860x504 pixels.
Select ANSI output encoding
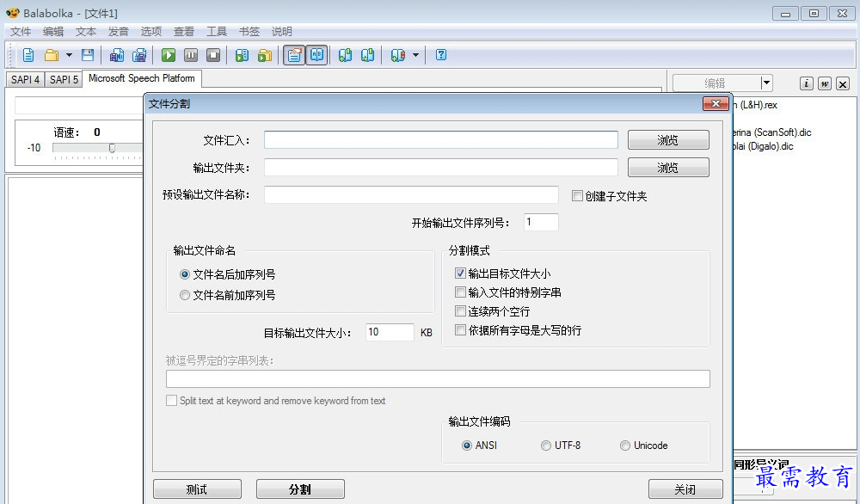click(467, 446)
